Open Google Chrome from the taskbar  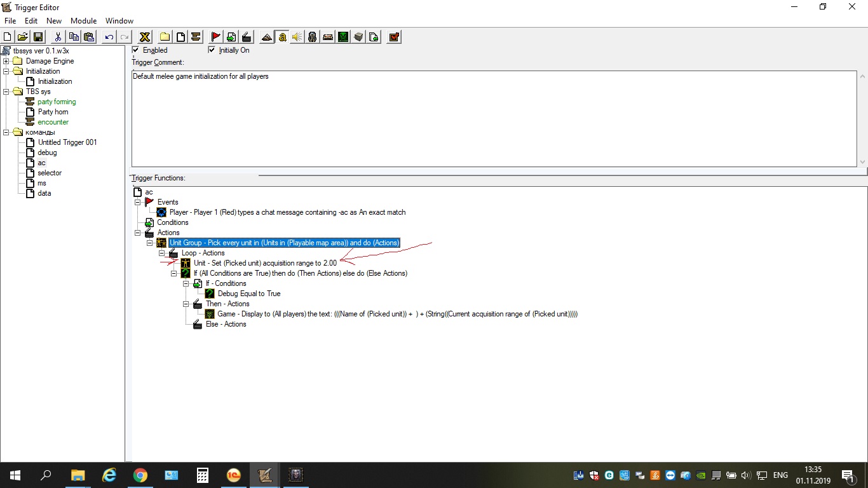(x=140, y=475)
